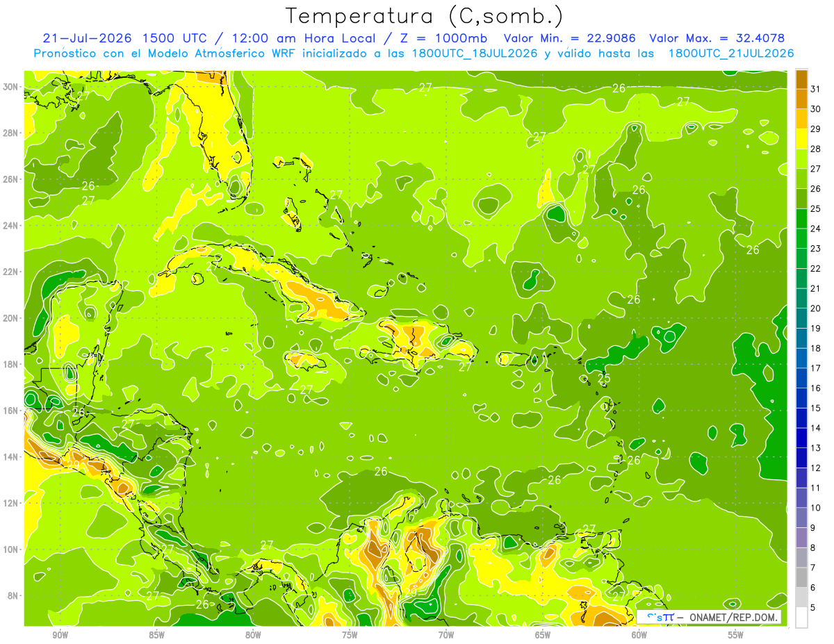Click the color bar swatch between 27 and 28
The height and width of the screenshot is (644, 834).
point(801,158)
